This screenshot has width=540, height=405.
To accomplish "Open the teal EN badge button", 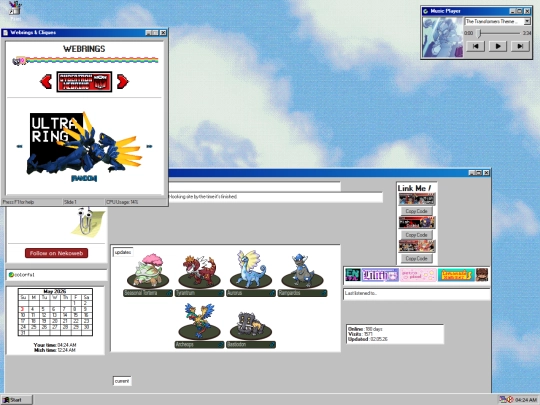I will pos(353,275).
